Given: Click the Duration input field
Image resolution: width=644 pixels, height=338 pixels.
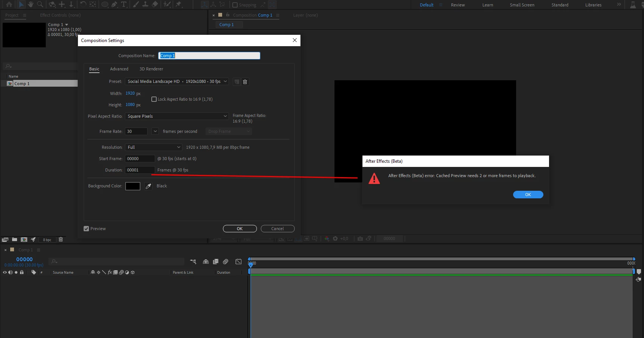Looking at the screenshot, I should [x=140, y=170].
